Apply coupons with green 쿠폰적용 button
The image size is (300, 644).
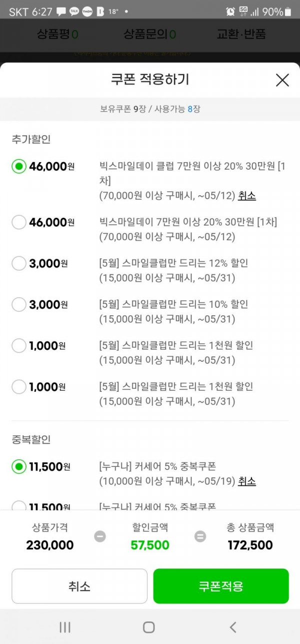(221, 586)
